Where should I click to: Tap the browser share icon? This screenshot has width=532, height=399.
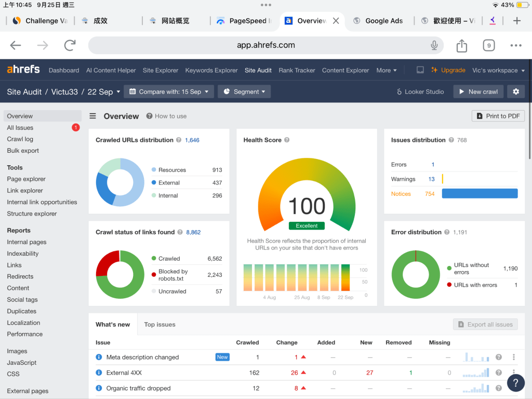(x=461, y=46)
